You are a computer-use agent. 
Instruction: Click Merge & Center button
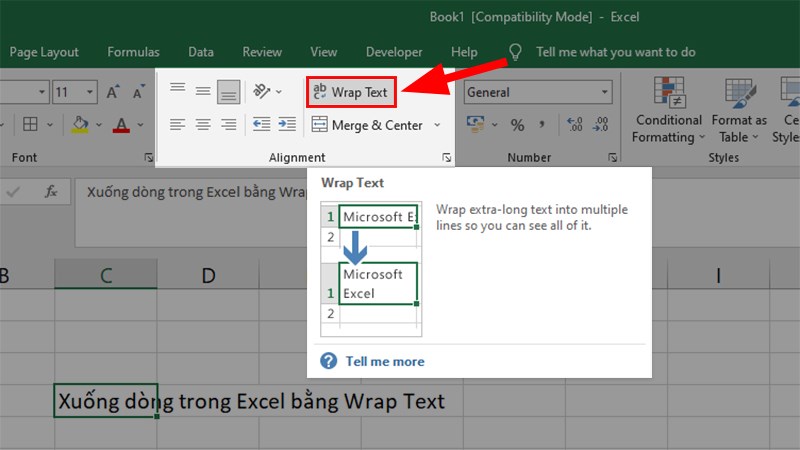coord(367,125)
